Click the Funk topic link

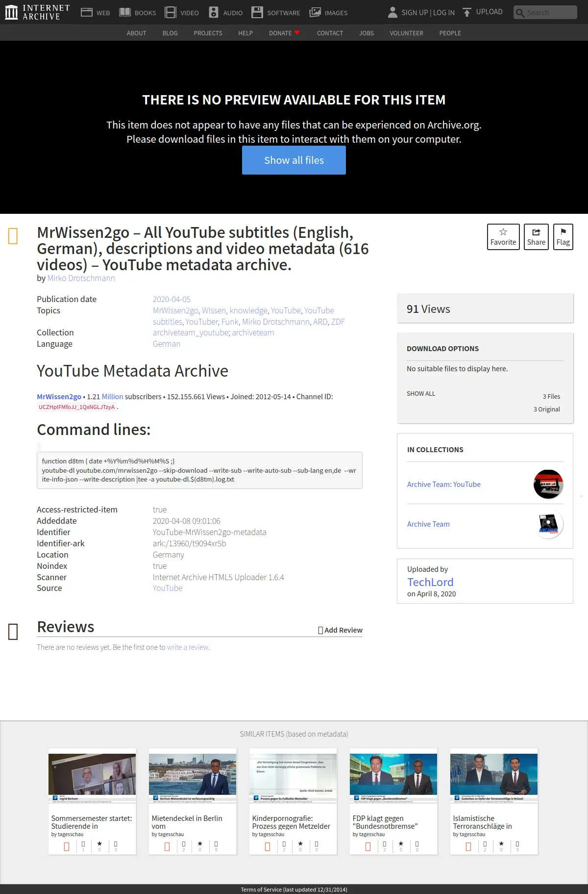[230, 322]
